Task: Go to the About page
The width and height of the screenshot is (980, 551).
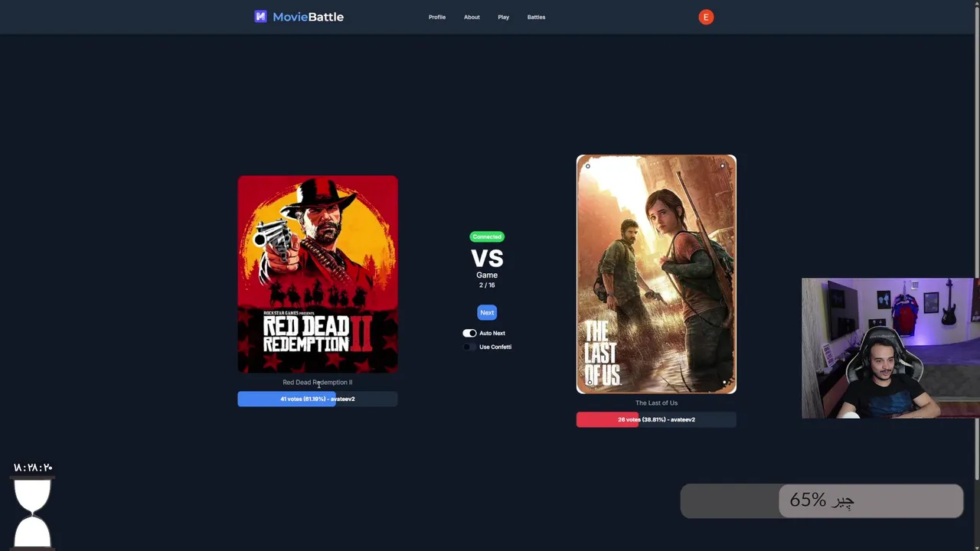Action: 472,17
